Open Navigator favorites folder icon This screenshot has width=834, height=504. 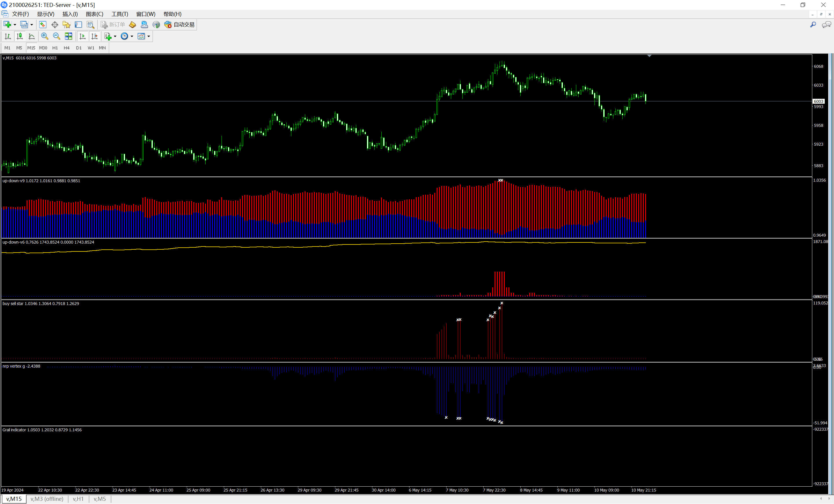pos(66,25)
